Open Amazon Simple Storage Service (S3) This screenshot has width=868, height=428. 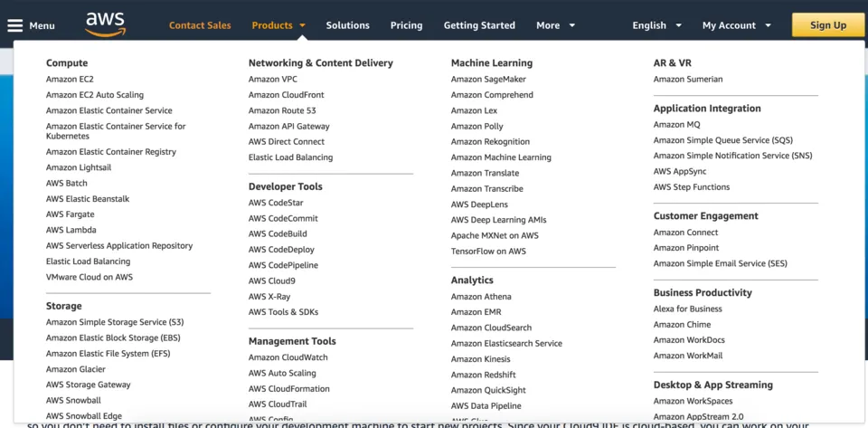coord(115,322)
